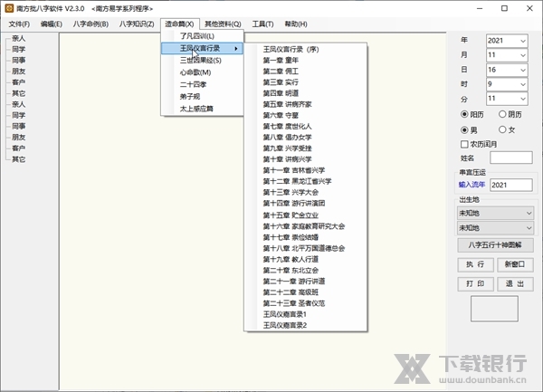
Task: Open 第三章 实行
Action: coord(306,82)
